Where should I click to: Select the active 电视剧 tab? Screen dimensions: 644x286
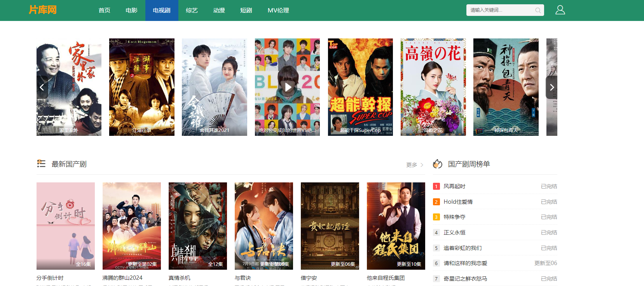(162, 10)
